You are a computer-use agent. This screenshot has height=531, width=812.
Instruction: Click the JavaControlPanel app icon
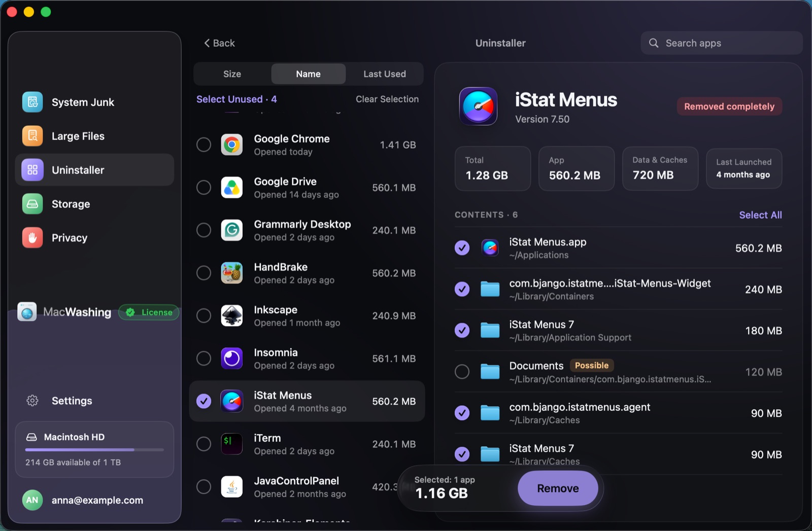[232, 487]
